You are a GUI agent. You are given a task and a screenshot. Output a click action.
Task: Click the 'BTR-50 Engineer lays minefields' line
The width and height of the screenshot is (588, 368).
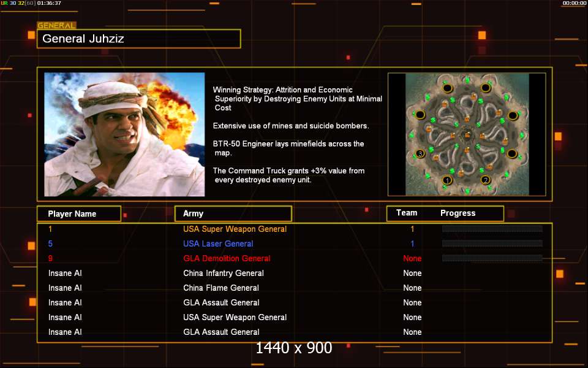(x=288, y=144)
